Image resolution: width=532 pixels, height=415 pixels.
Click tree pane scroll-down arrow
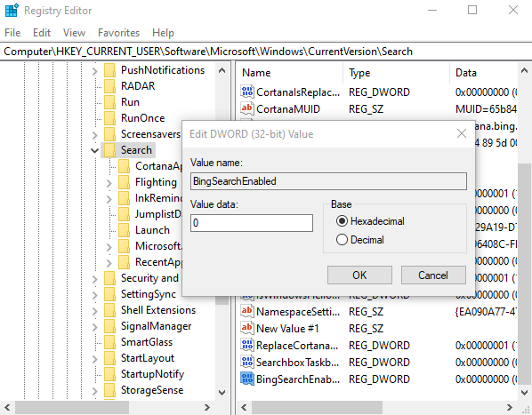point(222,393)
